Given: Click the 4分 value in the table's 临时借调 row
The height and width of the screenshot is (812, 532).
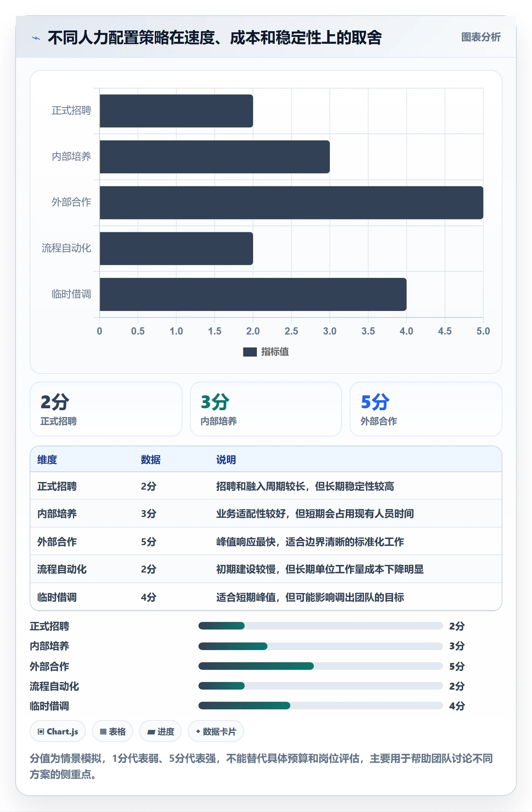Looking at the screenshot, I should (149, 597).
